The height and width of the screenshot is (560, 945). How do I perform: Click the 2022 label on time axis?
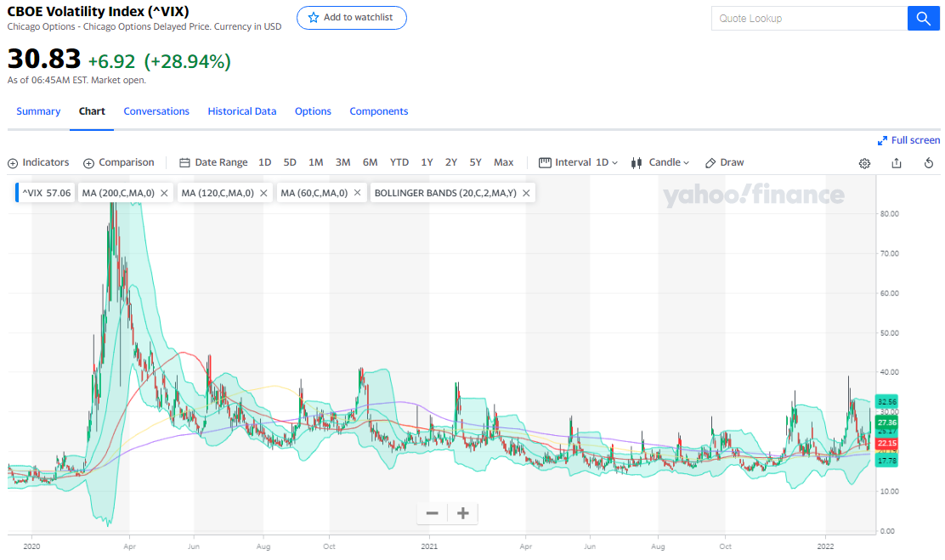pyautogui.click(x=825, y=546)
